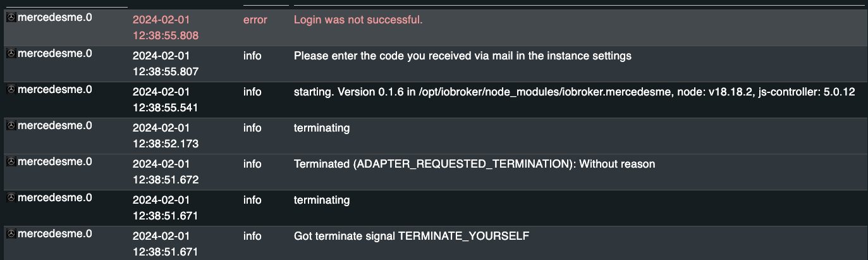
Task: Click the Mercedes icon beside the 'Please enter the code' entry
Action: click(x=11, y=54)
